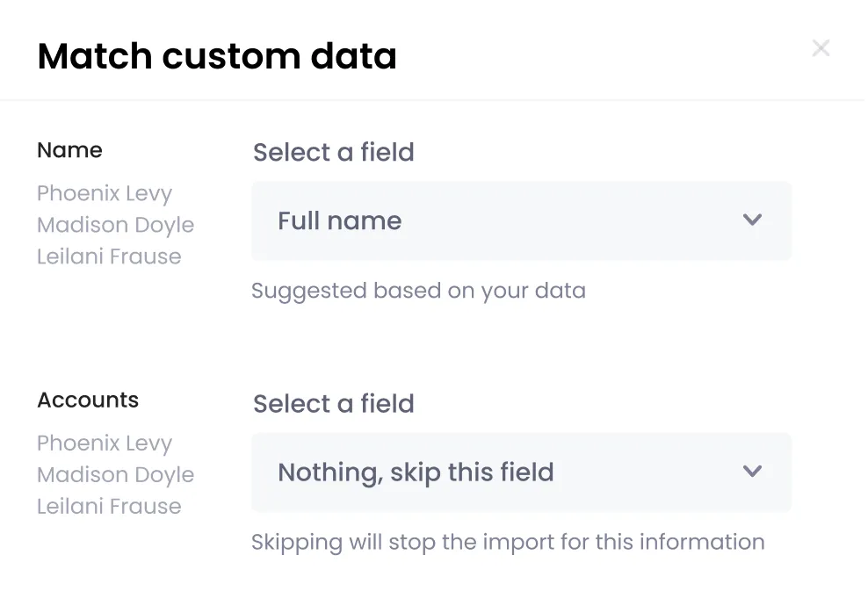
Task: Click the Suggested based on your data hint
Action: click(418, 291)
